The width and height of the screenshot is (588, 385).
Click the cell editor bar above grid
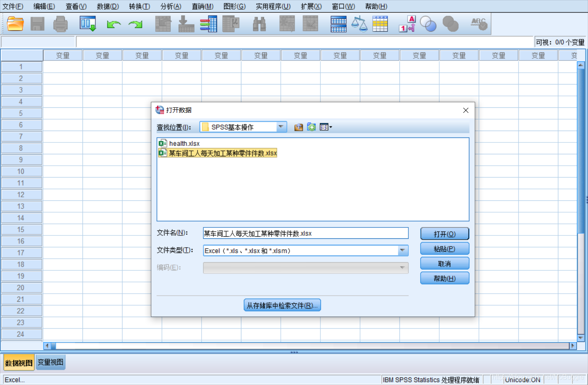tap(305, 42)
